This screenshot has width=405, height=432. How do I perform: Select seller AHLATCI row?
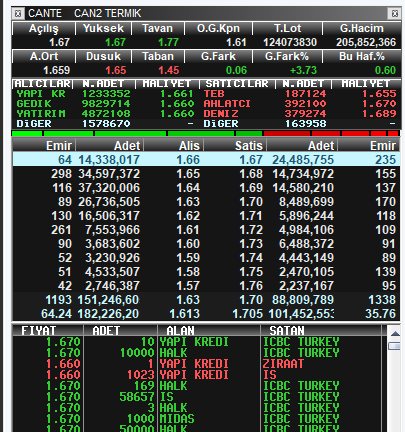[300, 104]
